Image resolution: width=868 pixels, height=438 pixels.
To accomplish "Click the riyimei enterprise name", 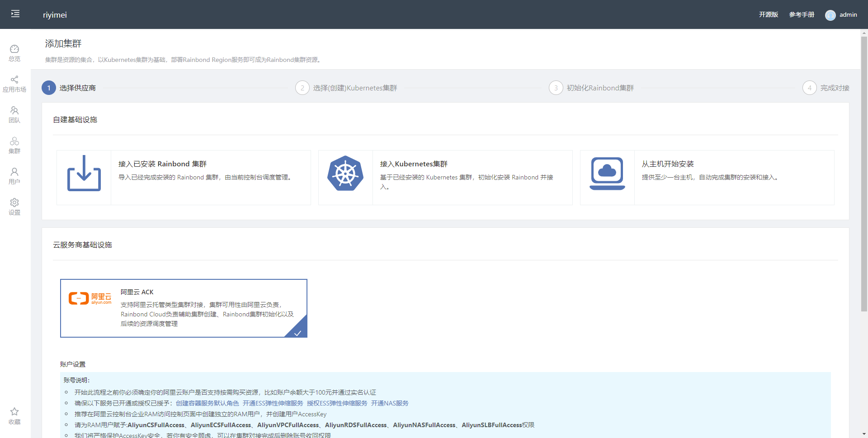I will [55, 15].
